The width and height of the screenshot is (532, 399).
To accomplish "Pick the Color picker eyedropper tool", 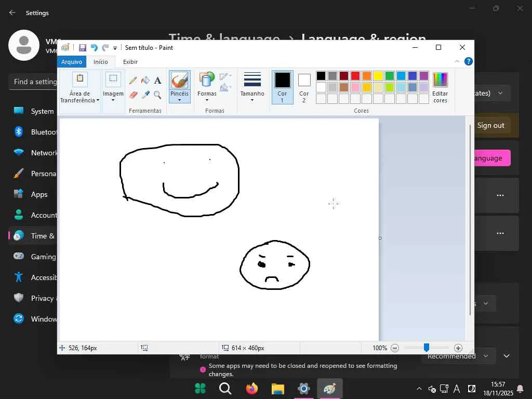I will coord(145,95).
